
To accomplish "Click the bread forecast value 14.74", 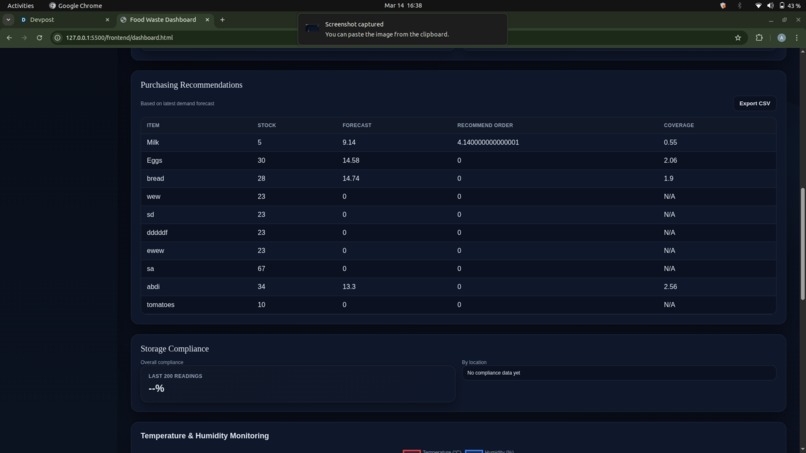I will tap(351, 178).
